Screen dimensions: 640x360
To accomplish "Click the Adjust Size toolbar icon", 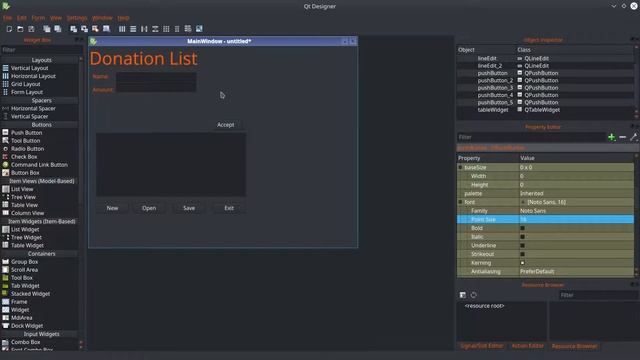I will click(x=199, y=29).
